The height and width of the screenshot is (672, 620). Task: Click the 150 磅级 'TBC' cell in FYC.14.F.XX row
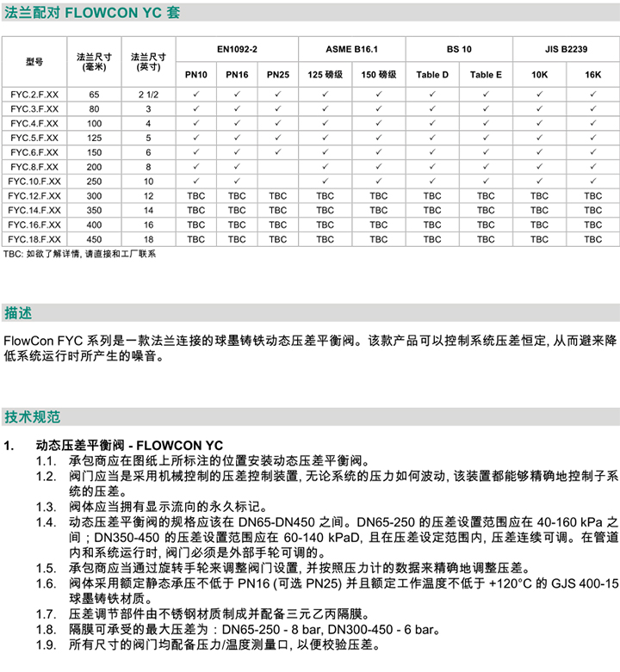pos(379,210)
